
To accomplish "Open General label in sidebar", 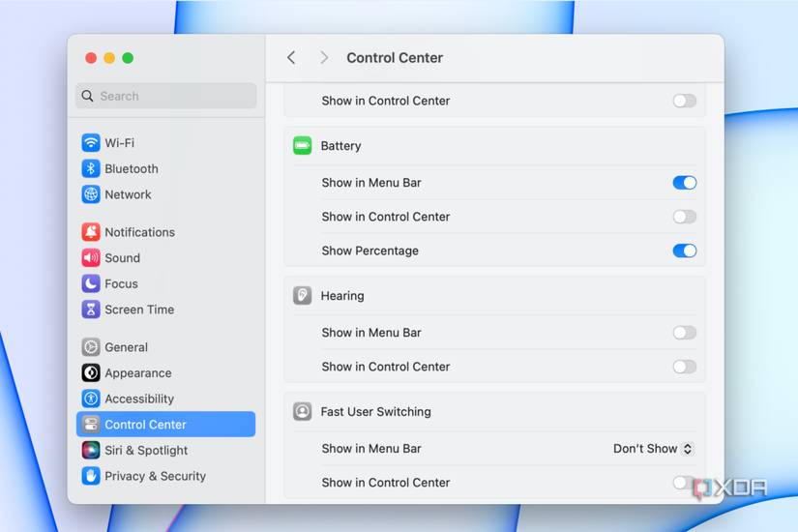I will tap(126, 347).
